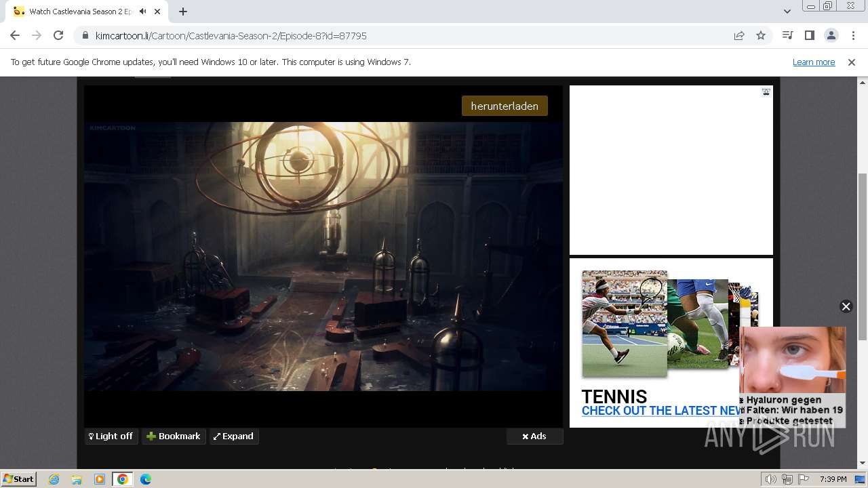Open the eye cream ad image
The width and height of the screenshot is (868, 488).
pyautogui.click(x=793, y=360)
